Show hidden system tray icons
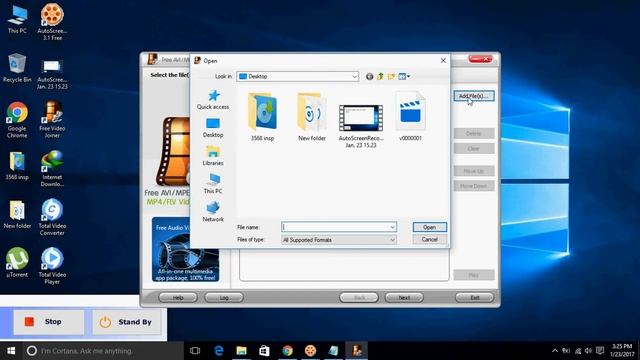This screenshot has height=360, width=640. [x=555, y=351]
